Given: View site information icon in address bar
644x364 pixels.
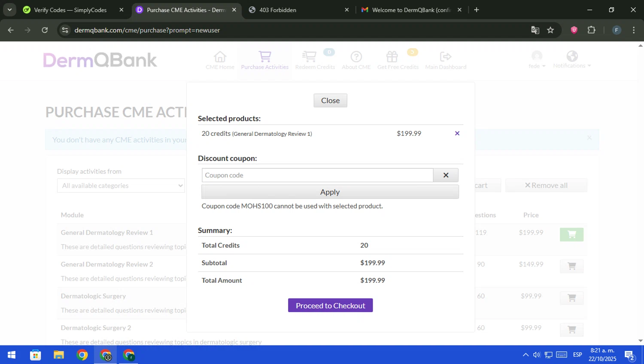Looking at the screenshot, I should tap(65, 30).
